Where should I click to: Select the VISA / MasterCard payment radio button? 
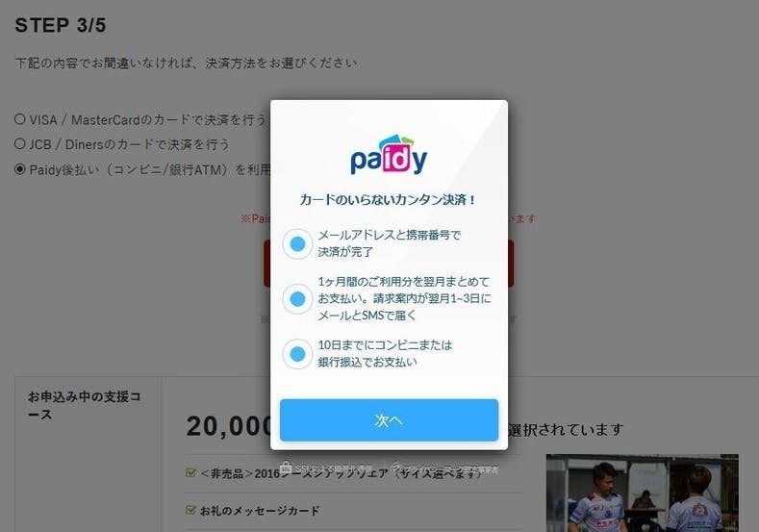pyautogui.click(x=20, y=119)
